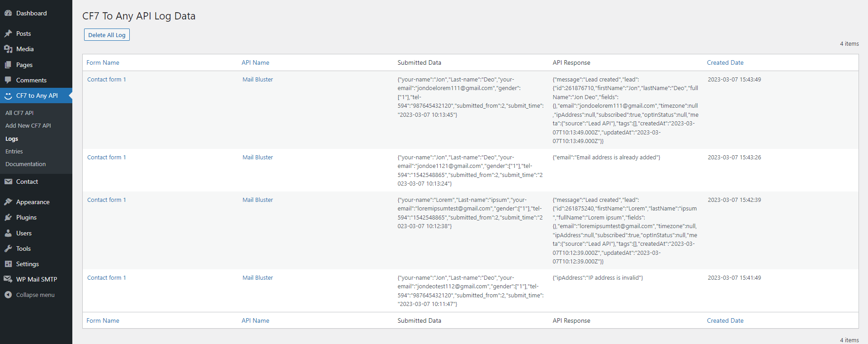This screenshot has width=868, height=344.
Task: Open the Entries submenu page
Action: coord(14,151)
